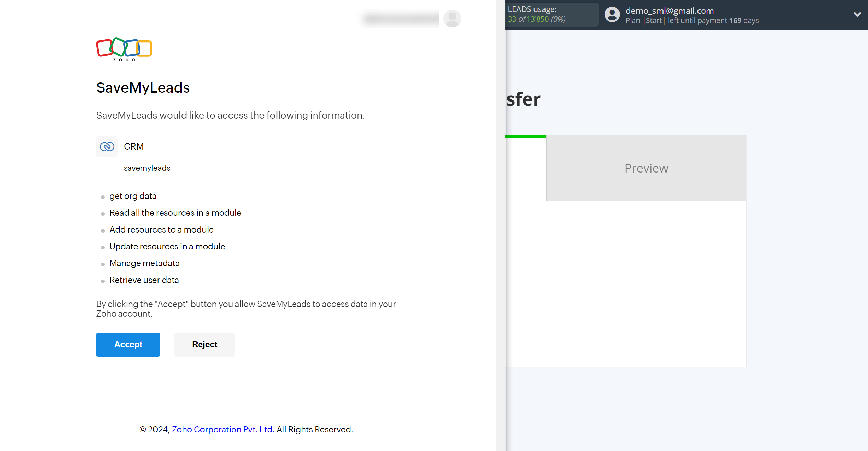The width and height of the screenshot is (868, 451).
Task: Click the CRM label
Action: (134, 146)
